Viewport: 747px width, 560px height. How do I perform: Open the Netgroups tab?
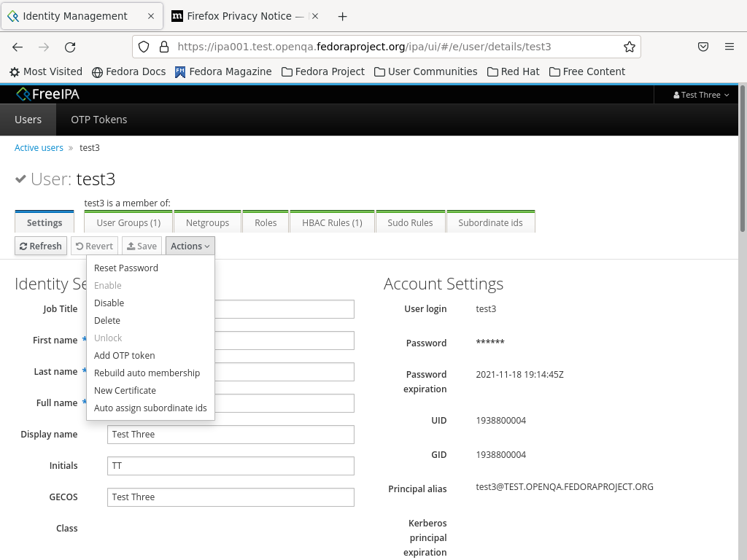tap(207, 222)
